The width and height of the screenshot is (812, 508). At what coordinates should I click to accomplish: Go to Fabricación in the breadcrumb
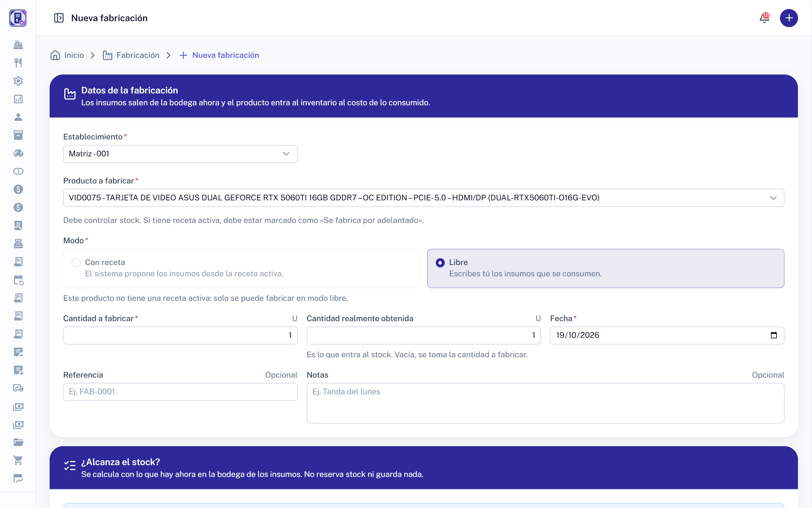point(131,55)
